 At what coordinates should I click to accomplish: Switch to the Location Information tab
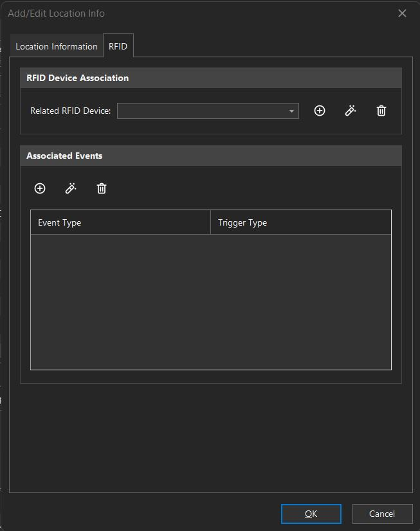57,46
